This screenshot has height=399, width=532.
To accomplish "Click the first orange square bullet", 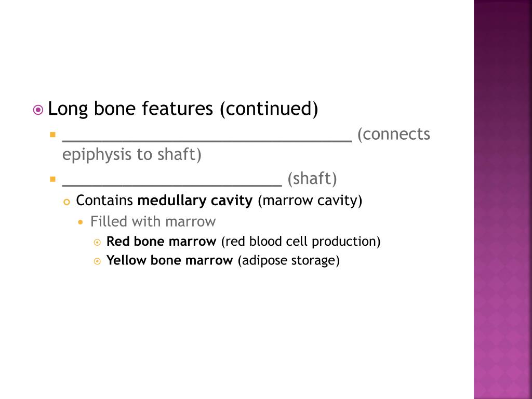I will [x=52, y=135].
